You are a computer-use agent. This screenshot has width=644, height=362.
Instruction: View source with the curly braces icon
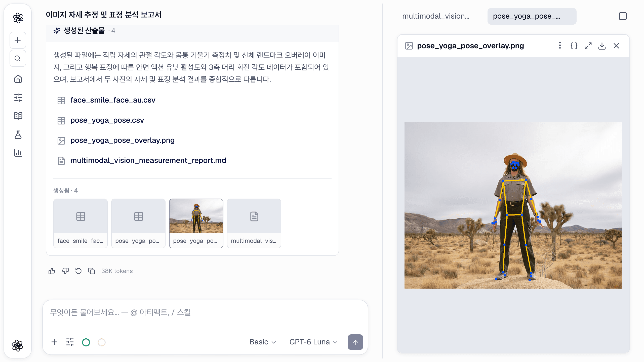[574, 46]
